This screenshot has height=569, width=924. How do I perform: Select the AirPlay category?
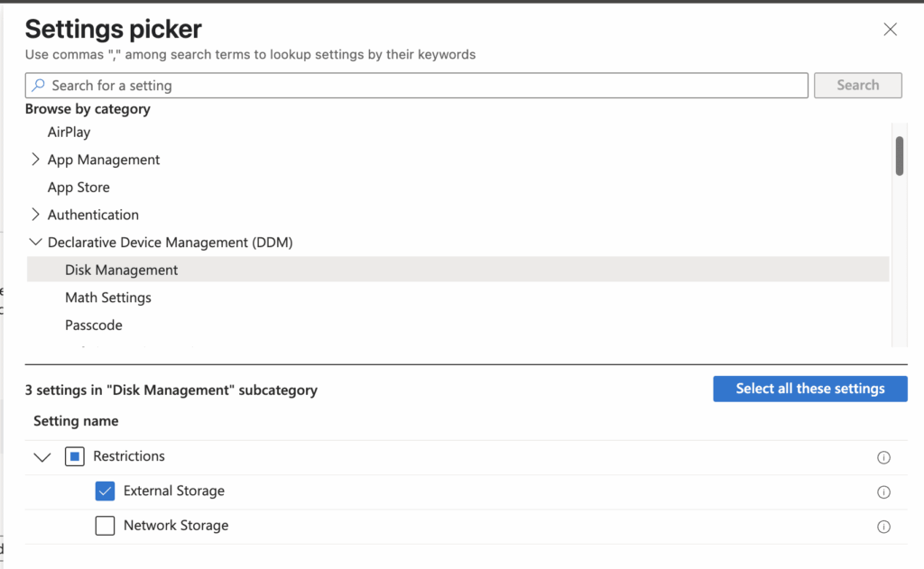click(69, 132)
